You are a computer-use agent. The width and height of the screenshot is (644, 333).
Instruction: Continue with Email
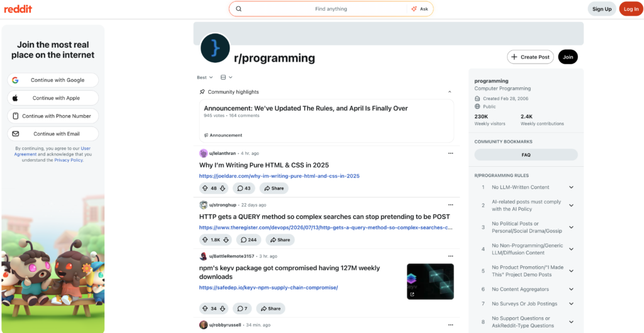(53, 133)
